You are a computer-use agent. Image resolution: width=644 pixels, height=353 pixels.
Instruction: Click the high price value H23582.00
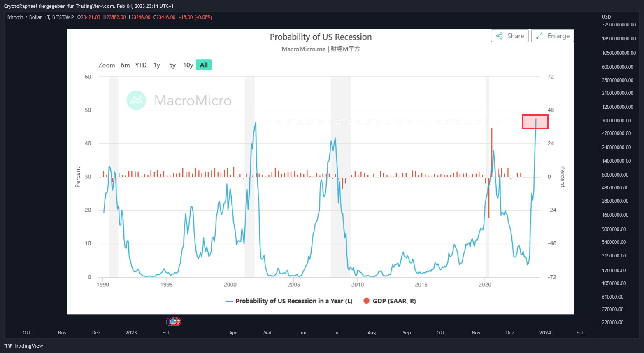(x=114, y=17)
